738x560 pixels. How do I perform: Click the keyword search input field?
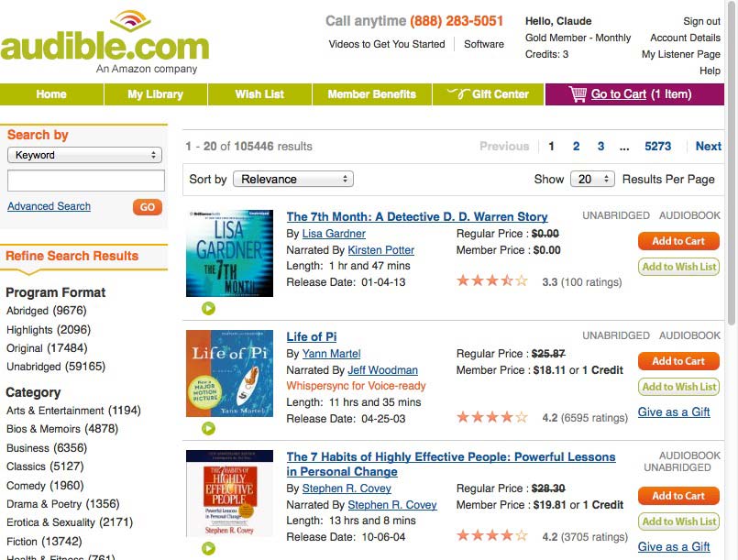pos(85,181)
